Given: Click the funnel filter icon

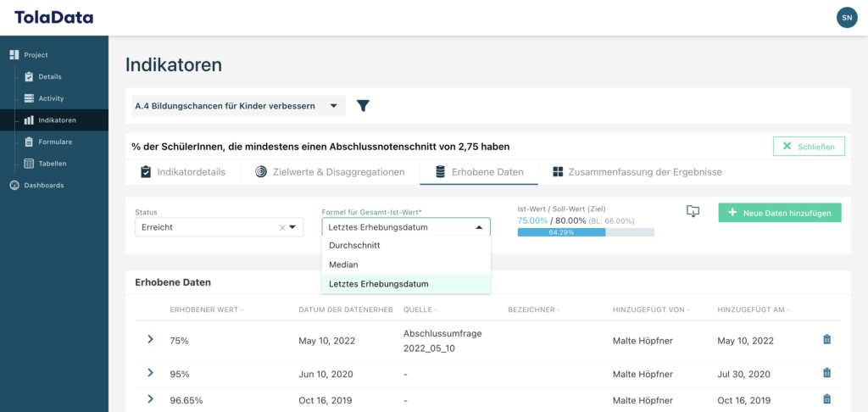Looking at the screenshot, I should [x=363, y=106].
